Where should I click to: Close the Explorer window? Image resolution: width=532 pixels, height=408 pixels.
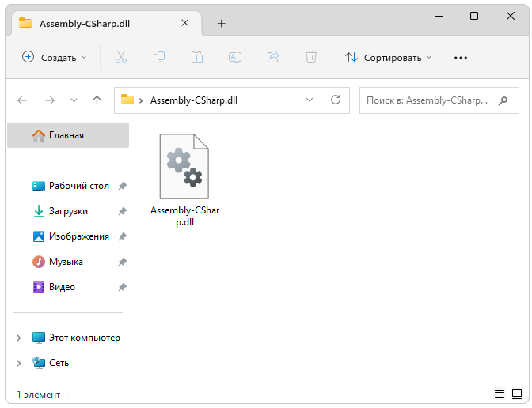click(511, 16)
